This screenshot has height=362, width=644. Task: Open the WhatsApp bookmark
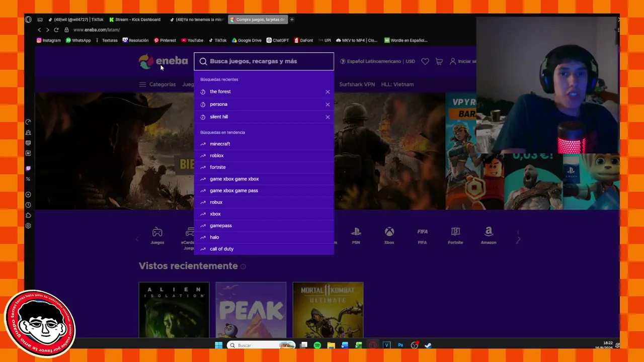point(78,40)
